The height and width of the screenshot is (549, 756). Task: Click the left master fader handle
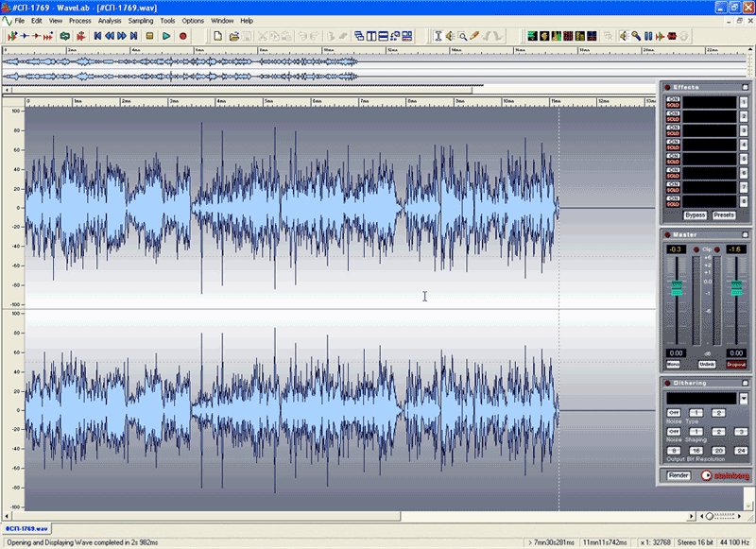(676, 290)
